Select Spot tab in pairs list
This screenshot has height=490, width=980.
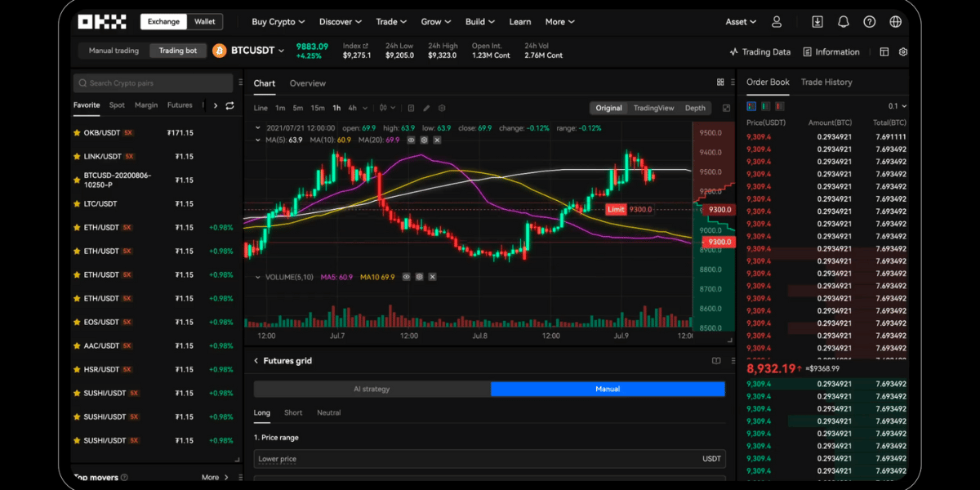pos(117,105)
